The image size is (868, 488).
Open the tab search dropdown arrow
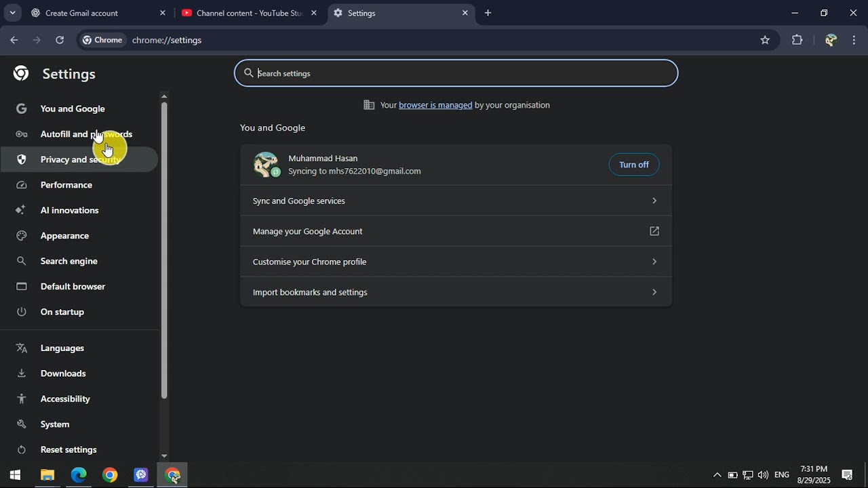pos(12,13)
